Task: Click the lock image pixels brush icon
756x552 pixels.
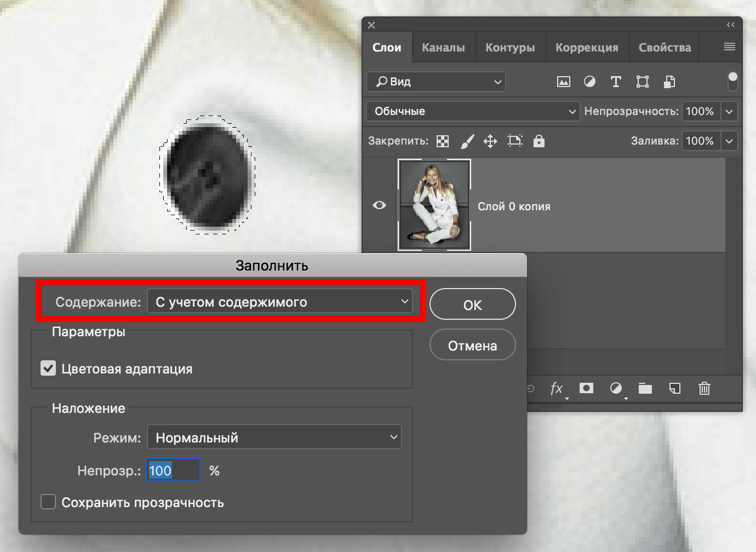Action: pos(467,141)
